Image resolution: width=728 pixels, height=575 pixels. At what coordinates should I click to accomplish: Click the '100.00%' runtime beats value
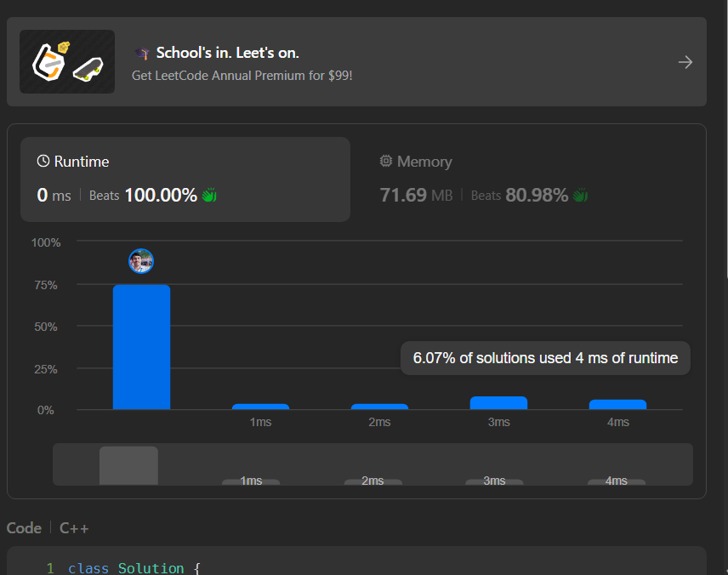pos(161,195)
